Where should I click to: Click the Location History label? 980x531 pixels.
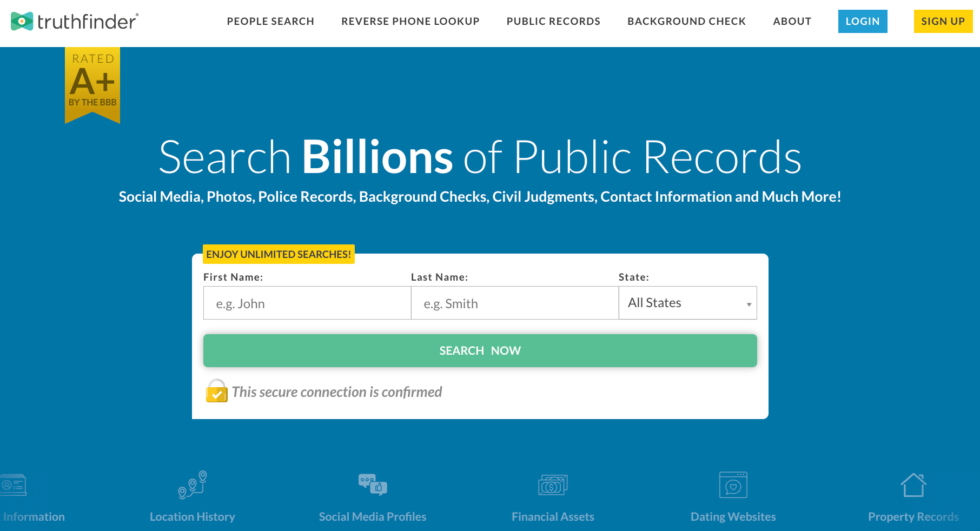(193, 517)
